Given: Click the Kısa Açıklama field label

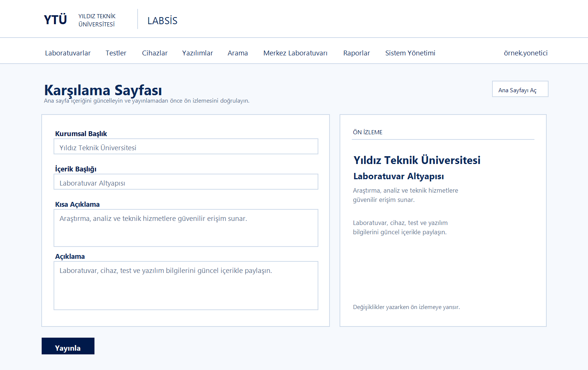Looking at the screenshot, I should pyautogui.click(x=77, y=204).
